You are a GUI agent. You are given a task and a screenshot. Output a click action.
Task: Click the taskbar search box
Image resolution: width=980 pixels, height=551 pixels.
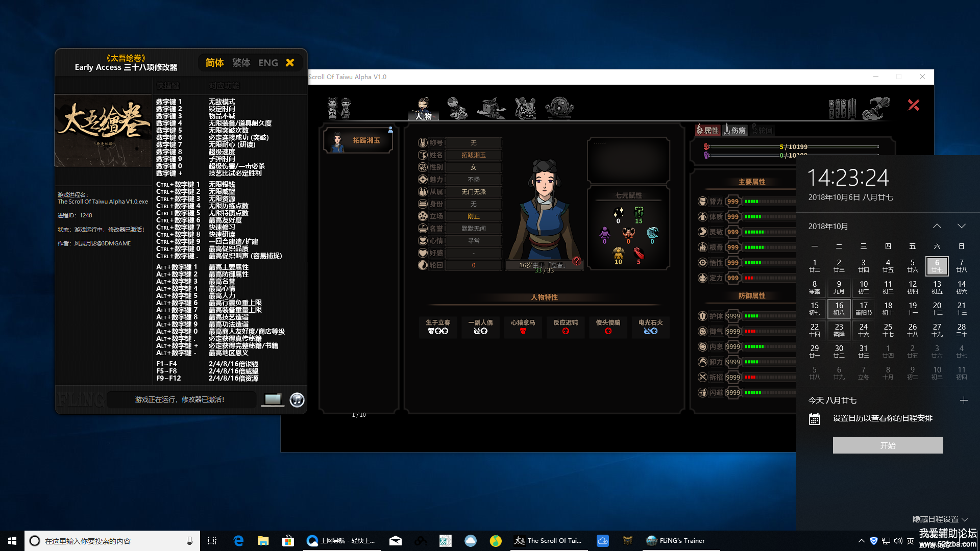point(112,541)
